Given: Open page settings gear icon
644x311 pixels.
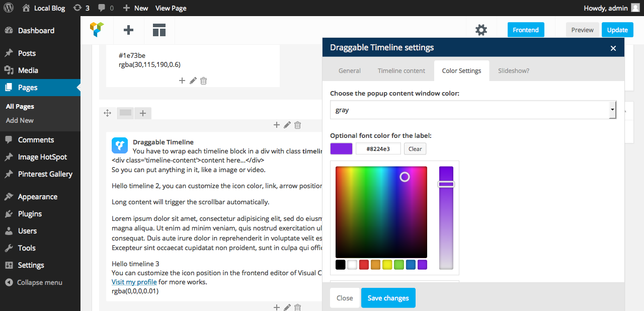Looking at the screenshot, I should [481, 30].
